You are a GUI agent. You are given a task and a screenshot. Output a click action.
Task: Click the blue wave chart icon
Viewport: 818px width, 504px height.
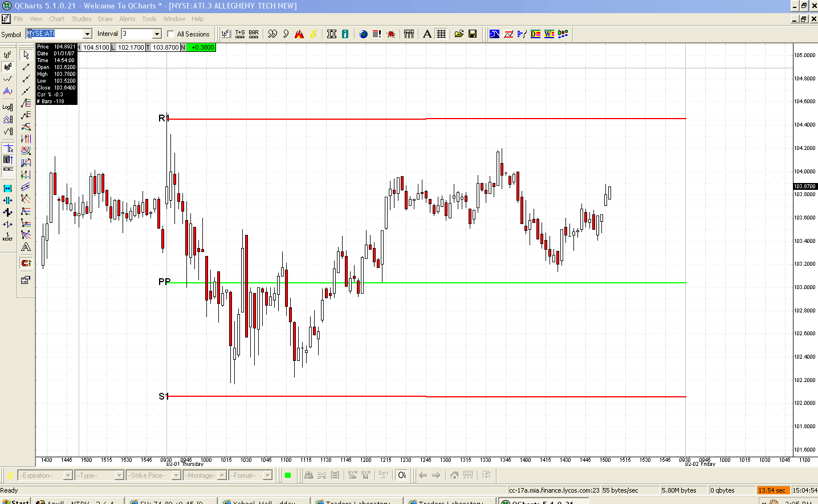494,34
